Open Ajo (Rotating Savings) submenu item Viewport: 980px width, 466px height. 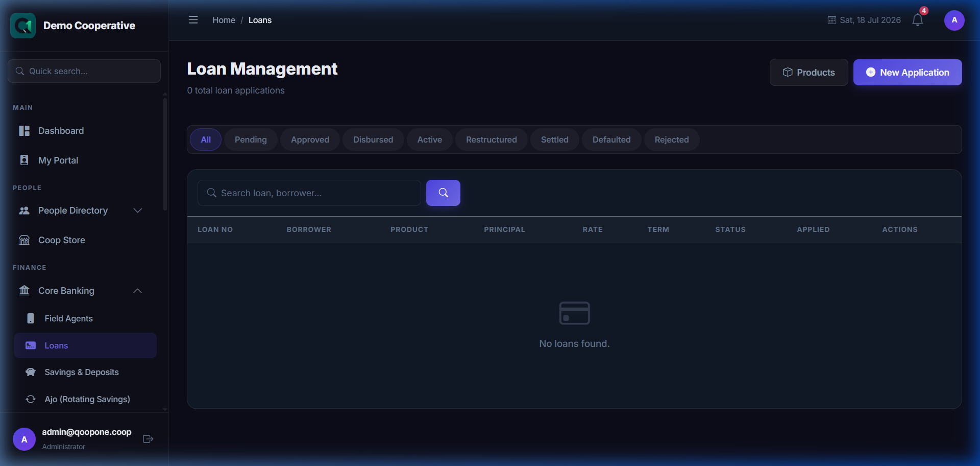[85, 399]
